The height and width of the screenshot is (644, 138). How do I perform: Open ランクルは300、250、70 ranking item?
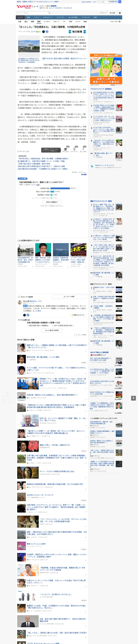click(x=104, y=118)
